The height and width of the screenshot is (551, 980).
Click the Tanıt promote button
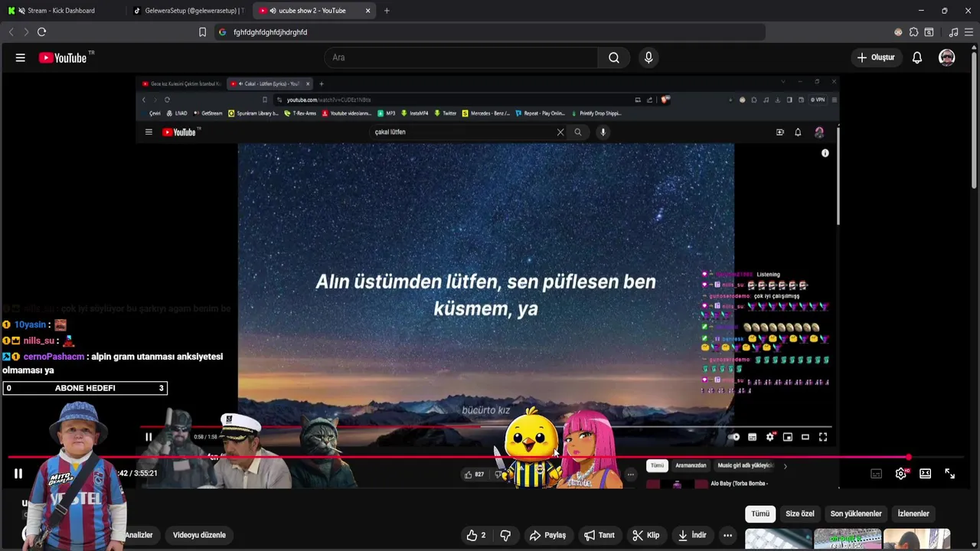[599, 535]
